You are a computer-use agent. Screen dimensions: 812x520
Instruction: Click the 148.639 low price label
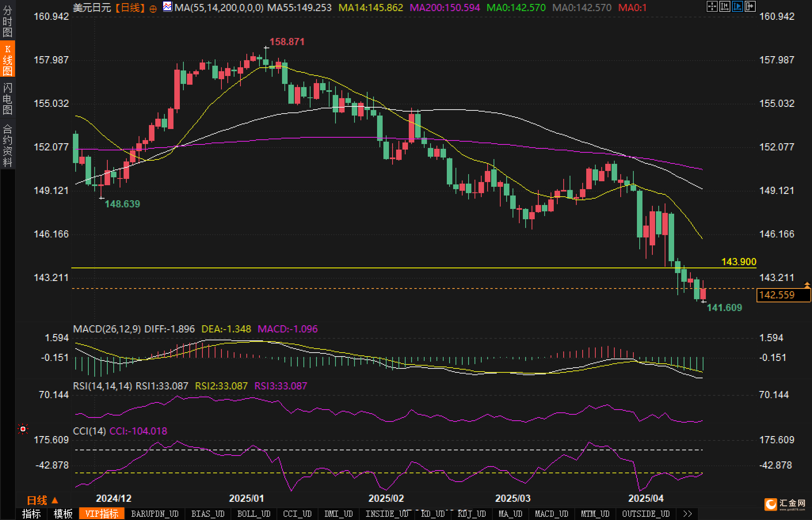122,204
